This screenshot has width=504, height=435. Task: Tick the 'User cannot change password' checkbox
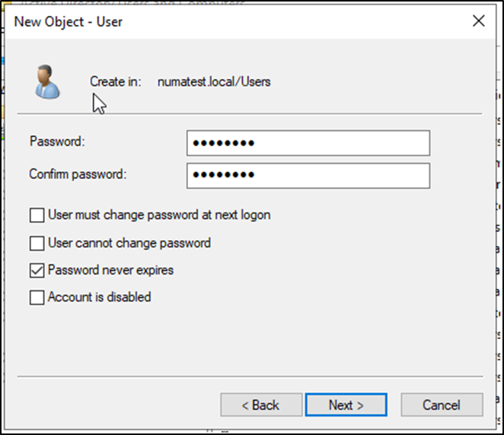click(x=37, y=244)
